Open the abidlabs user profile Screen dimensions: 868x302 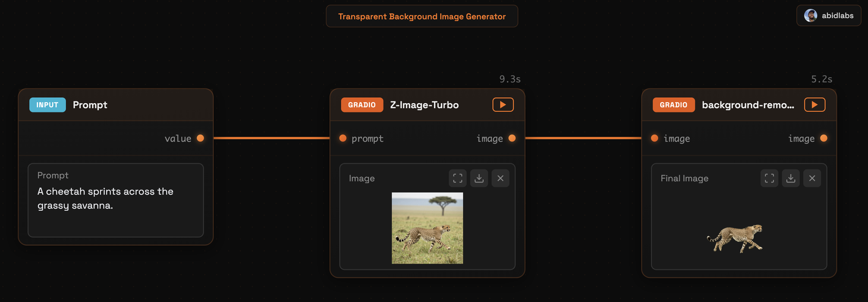[x=828, y=16]
